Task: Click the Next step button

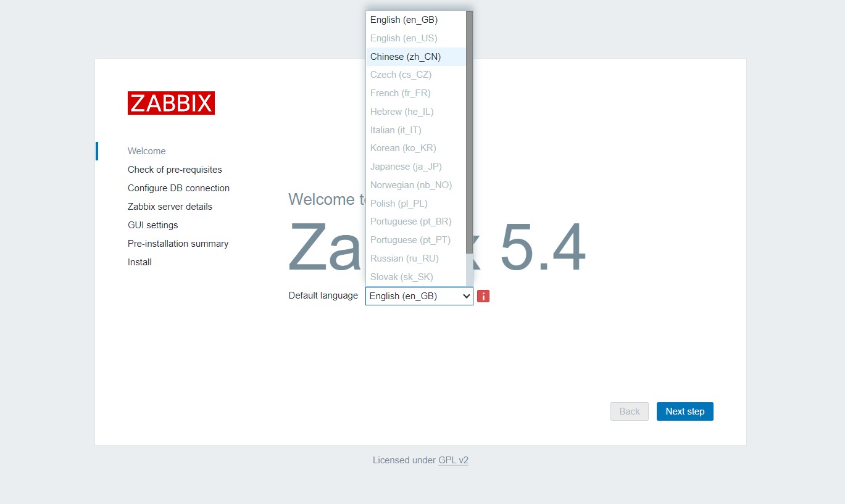Action: [685, 411]
